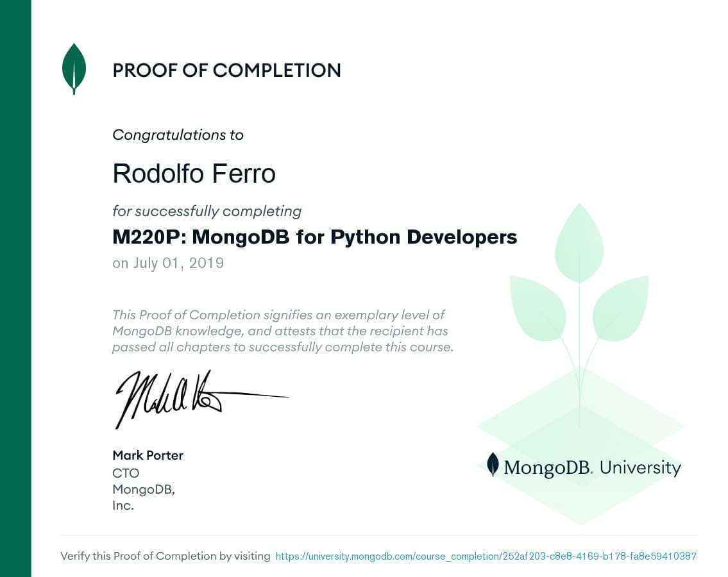Select the MongoDB University leaf icon

[493, 466]
